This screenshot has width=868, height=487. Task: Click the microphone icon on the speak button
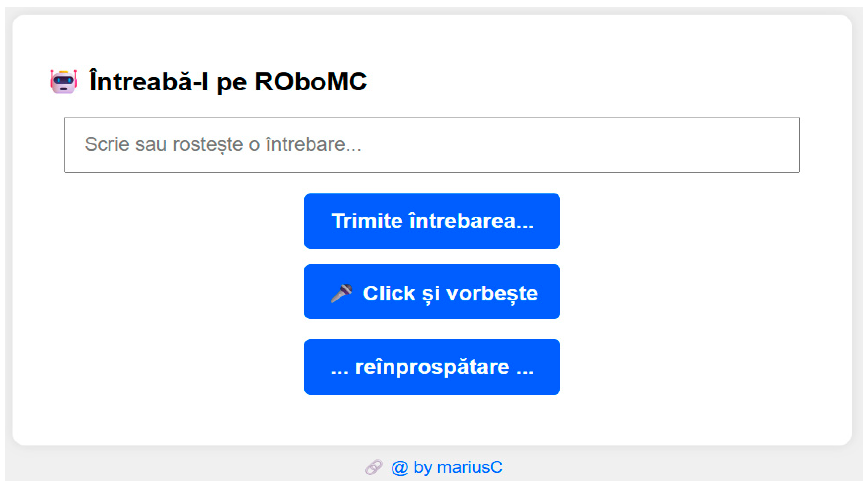click(341, 293)
